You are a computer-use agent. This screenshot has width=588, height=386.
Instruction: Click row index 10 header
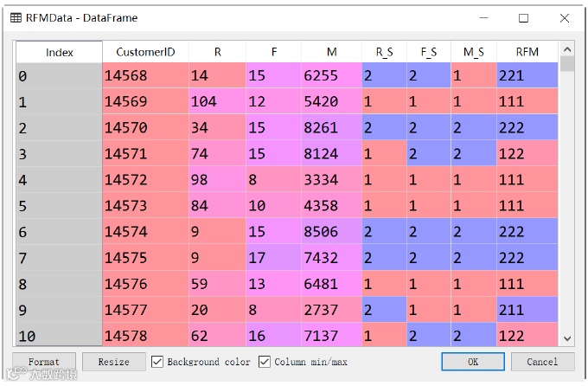pos(60,335)
